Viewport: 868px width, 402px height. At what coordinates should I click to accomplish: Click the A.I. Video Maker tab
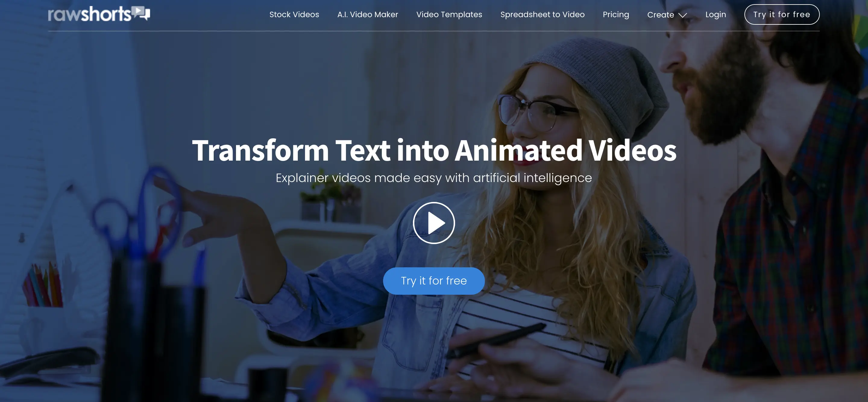pos(368,14)
